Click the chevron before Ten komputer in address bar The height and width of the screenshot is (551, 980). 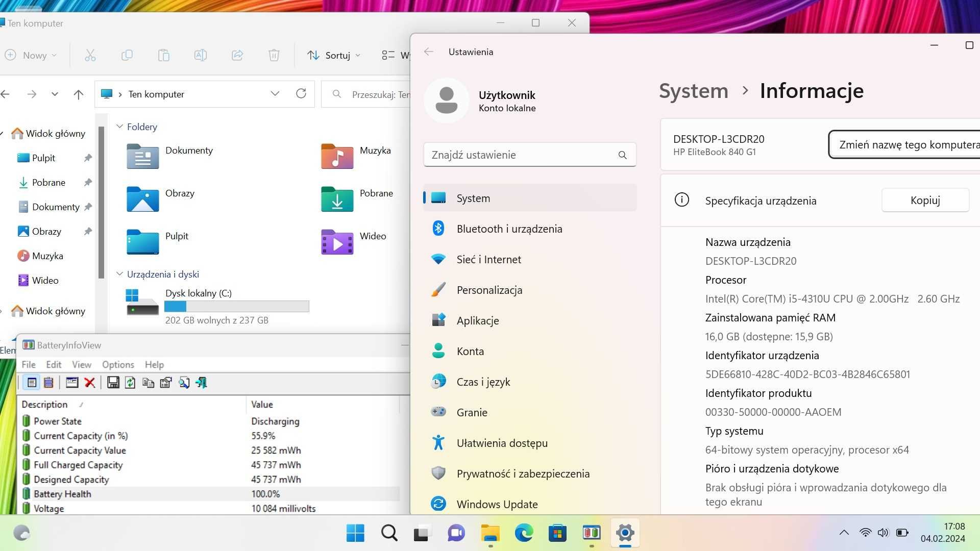(120, 94)
